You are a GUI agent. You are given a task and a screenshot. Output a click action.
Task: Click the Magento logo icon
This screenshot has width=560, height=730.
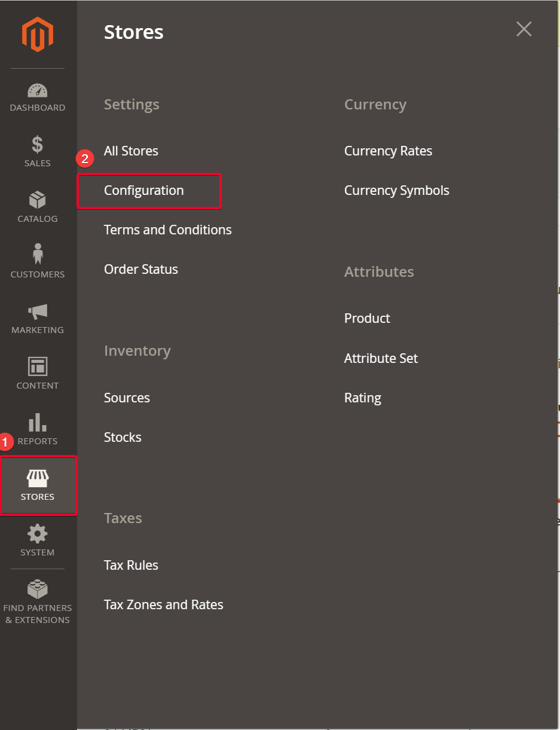[38, 35]
